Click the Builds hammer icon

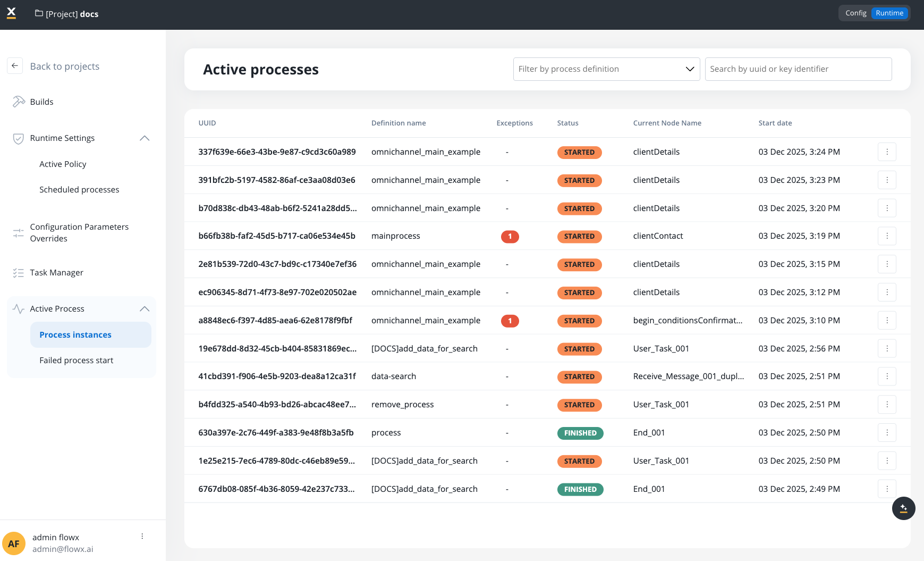19,102
